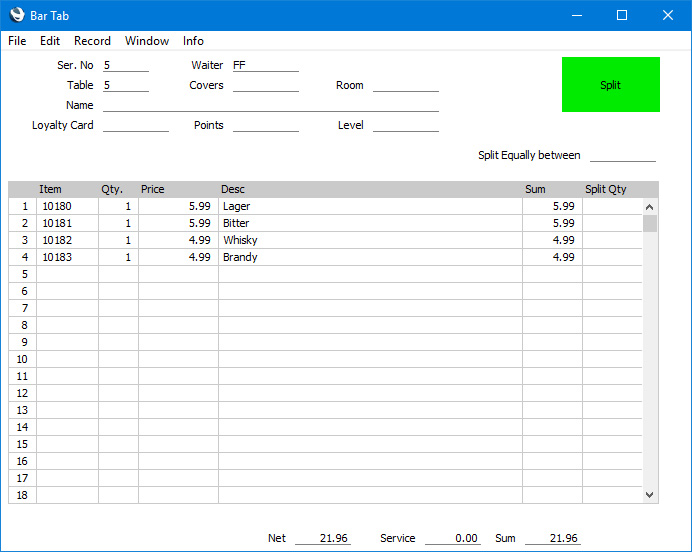692x552 pixels.
Task: Open the Info menu
Action: tap(193, 41)
